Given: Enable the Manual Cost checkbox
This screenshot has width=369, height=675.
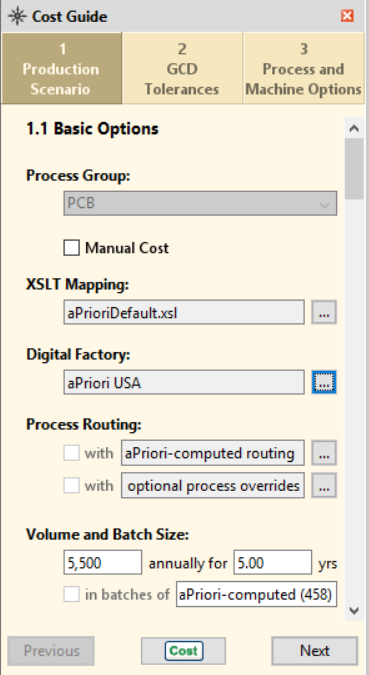Looking at the screenshot, I should pos(71,248).
